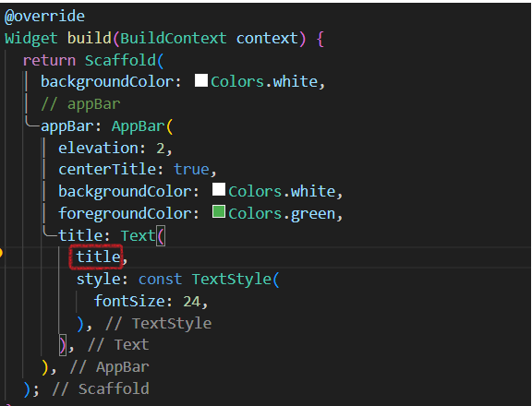
Task: Click the green // appBar comment
Action: pos(80,104)
